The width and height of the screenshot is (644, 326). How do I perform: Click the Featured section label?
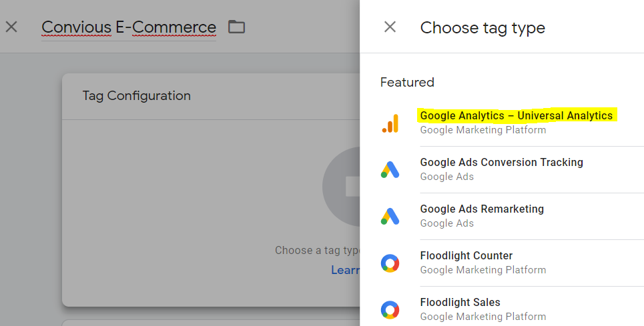tap(407, 82)
